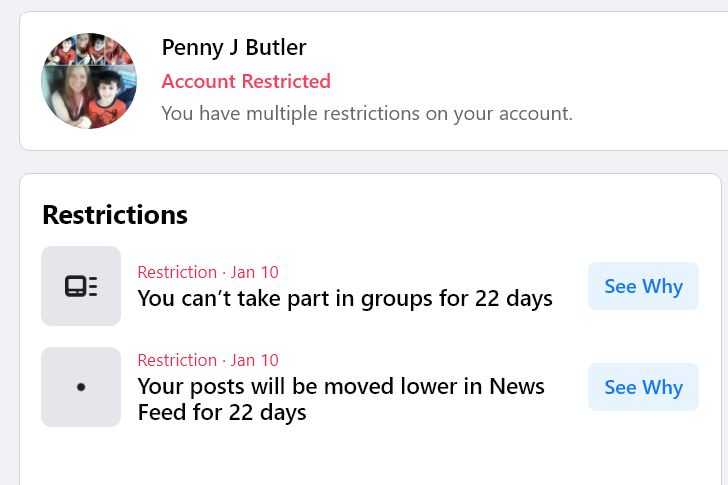The width and height of the screenshot is (728, 485).
Task: Click the gray tile behind the groups icon
Action: pos(81,286)
